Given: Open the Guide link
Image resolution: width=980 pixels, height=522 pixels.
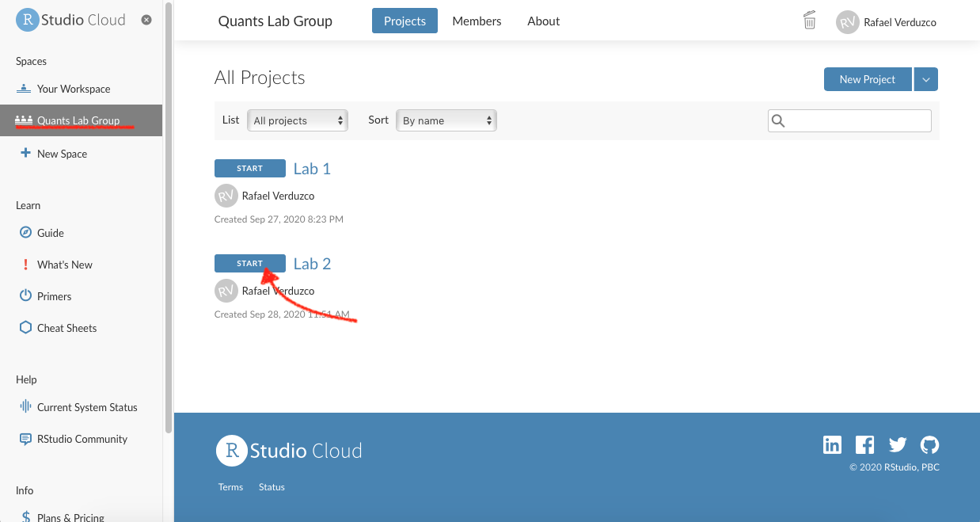Looking at the screenshot, I should [x=51, y=233].
